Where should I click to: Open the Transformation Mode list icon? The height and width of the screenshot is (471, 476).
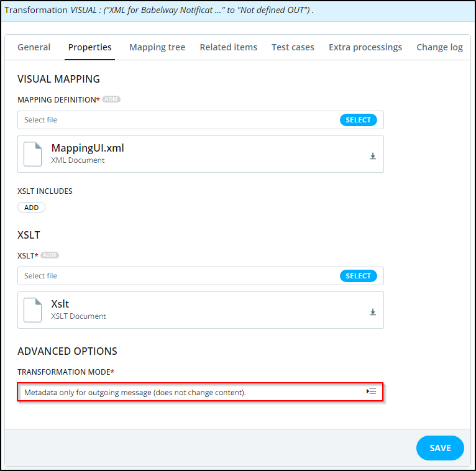371,391
